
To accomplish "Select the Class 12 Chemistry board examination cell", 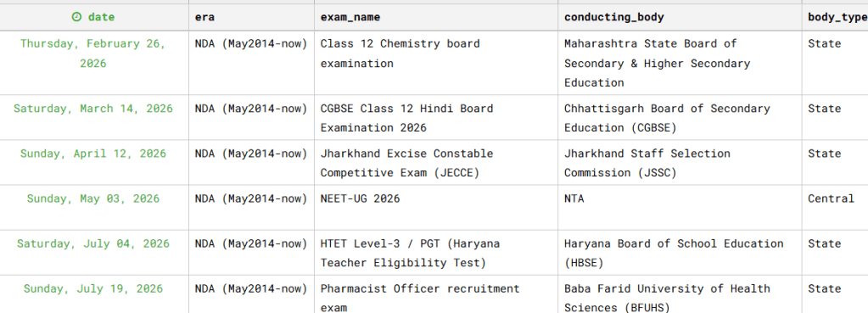I will tap(435, 63).
